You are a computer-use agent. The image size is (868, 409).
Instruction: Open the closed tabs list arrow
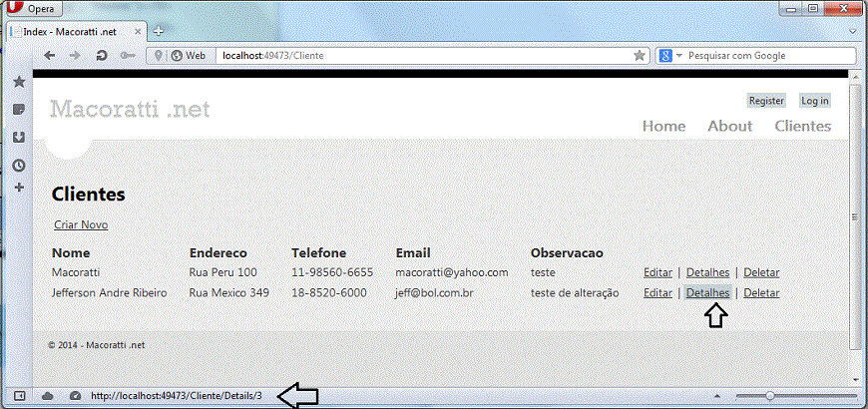click(853, 31)
